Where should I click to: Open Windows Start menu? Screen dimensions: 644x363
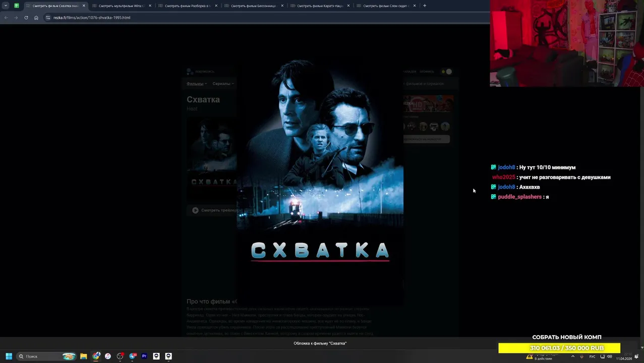point(9,356)
